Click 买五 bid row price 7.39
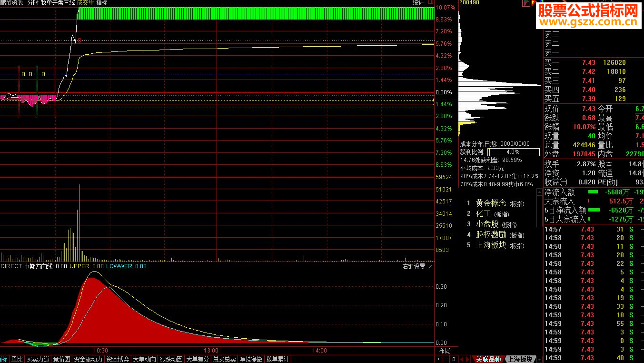Viewport: 644px width, 363px height. tap(588, 99)
